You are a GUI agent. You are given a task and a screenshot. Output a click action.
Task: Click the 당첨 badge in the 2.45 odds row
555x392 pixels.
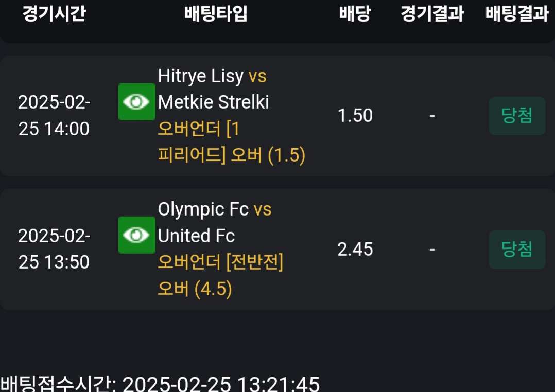click(517, 250)
